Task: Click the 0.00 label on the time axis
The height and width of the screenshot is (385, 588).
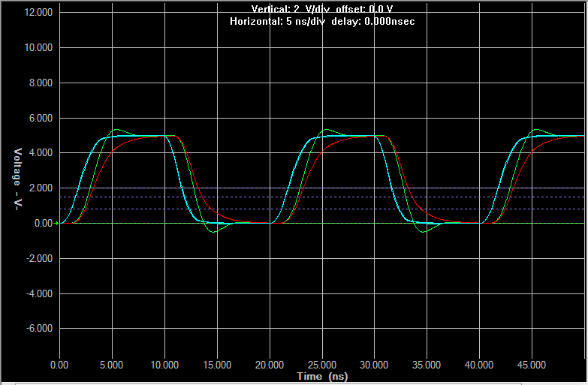Action: [59, 365]
